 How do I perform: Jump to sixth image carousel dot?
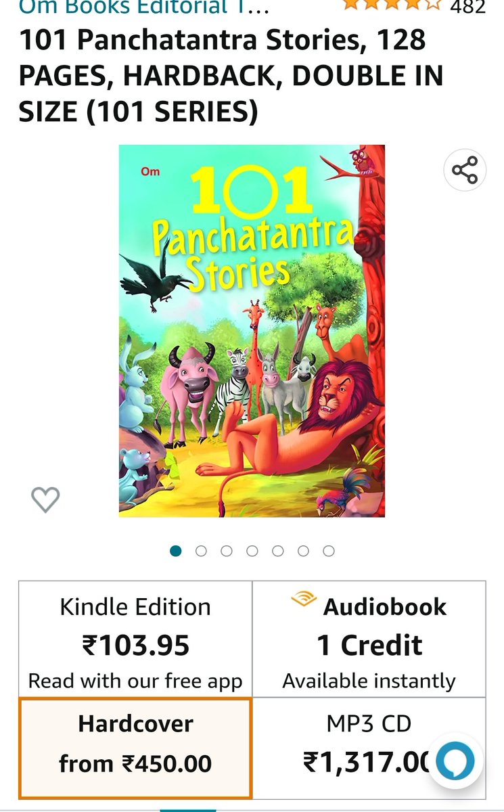pos(303,551)
